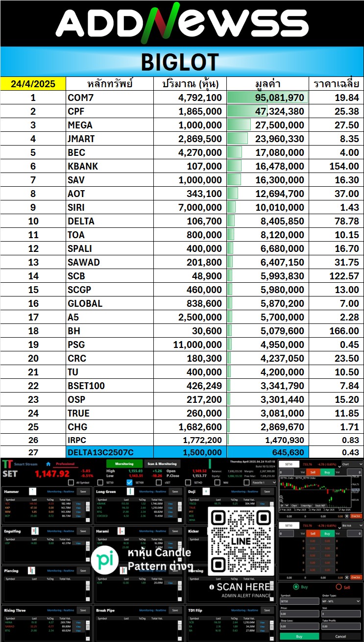The width and height of the screenshot is (364, 642).
Task: Click the green Buy button in Bid Ask panel
Action: coord(327,534)
